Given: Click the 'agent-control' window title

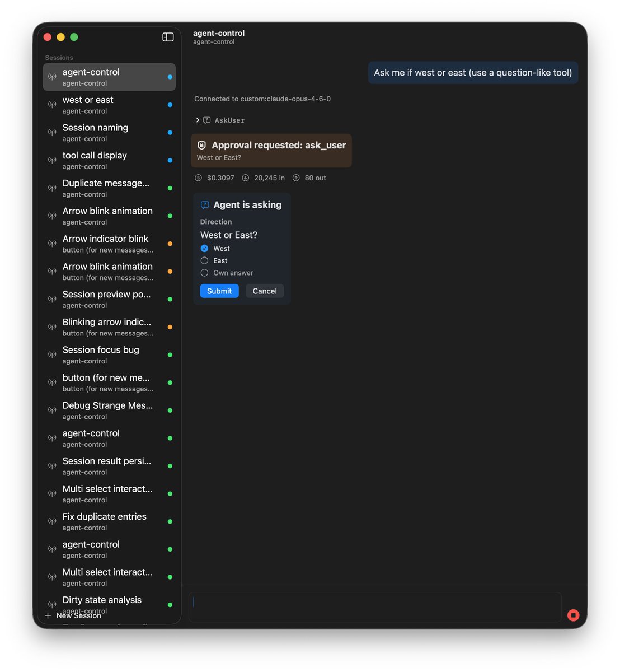Looking at the screenshot, I should coord(219,33).
